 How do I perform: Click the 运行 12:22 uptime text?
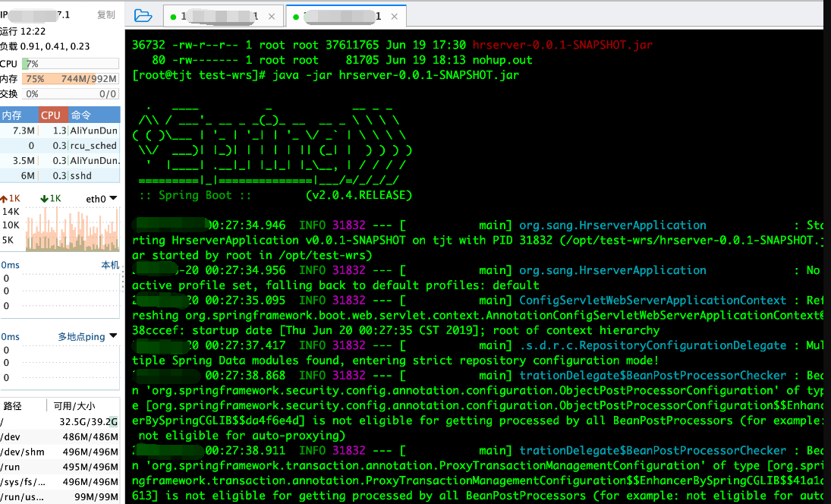pyautogui.click(x=23, y=31)
